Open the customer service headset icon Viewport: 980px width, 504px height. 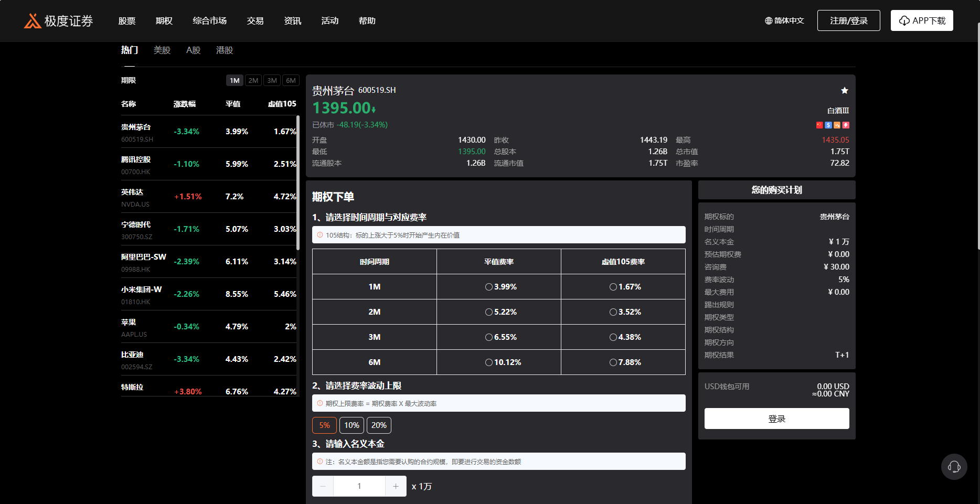954,467
